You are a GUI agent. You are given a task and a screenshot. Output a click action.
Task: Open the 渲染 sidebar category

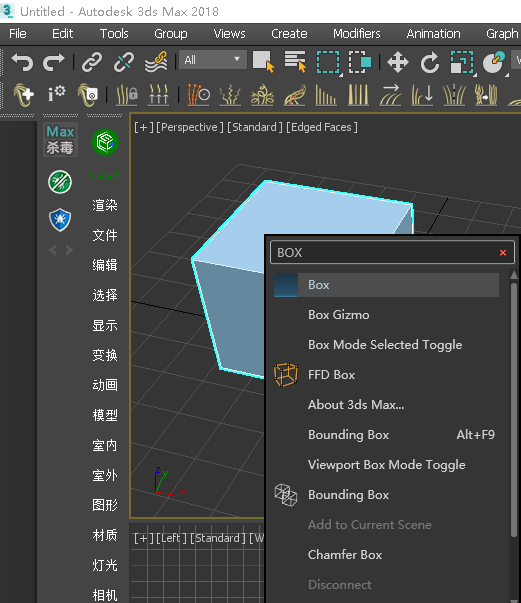pos(105,205)
